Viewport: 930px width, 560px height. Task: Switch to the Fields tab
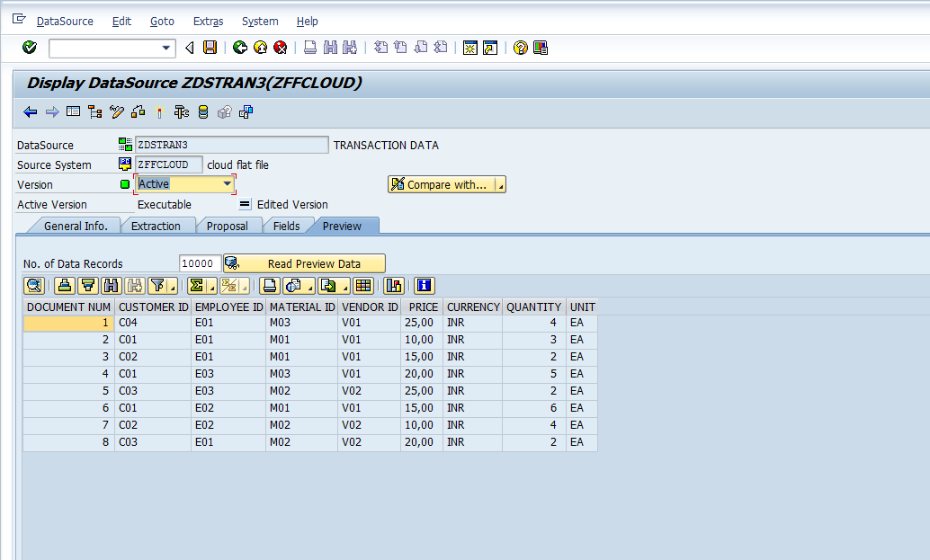[288, 226]
